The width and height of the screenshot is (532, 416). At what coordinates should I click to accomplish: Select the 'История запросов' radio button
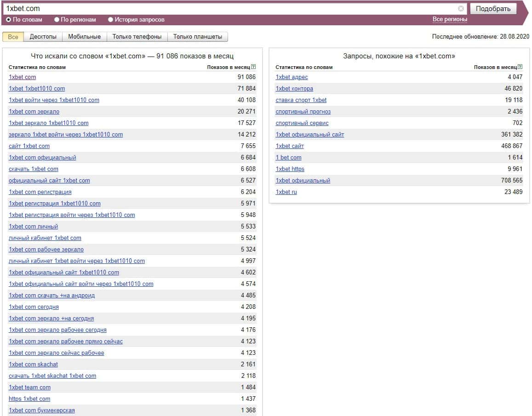111,20
